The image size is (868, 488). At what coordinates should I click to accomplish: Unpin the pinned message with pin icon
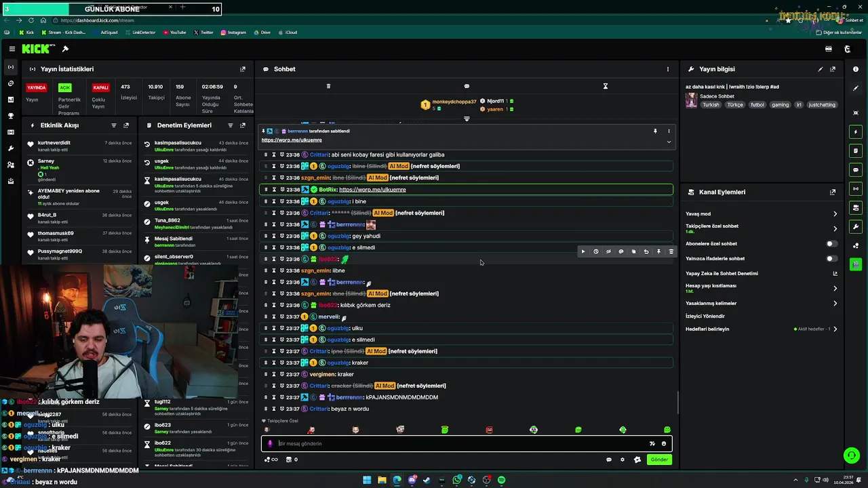pyautogui.click(x=655, y=131)
